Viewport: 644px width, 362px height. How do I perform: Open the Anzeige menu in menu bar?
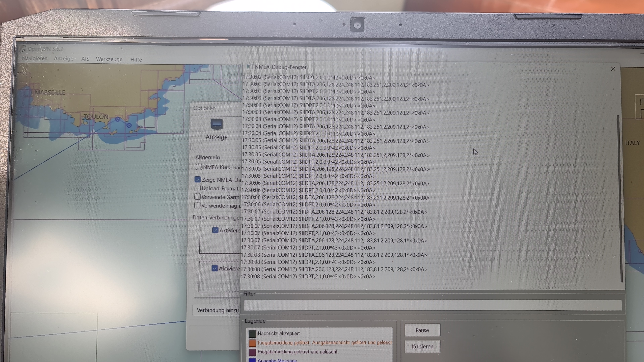click(x=64, y=58)
